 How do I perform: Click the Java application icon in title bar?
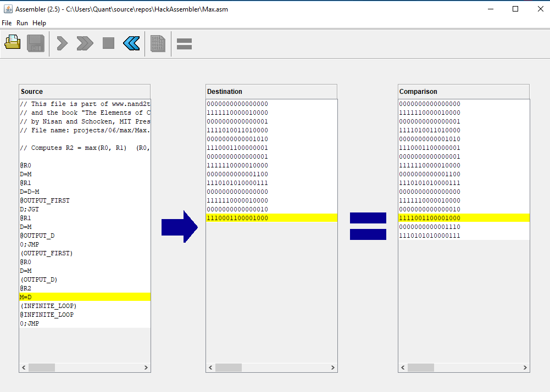(x=8, y=9)
